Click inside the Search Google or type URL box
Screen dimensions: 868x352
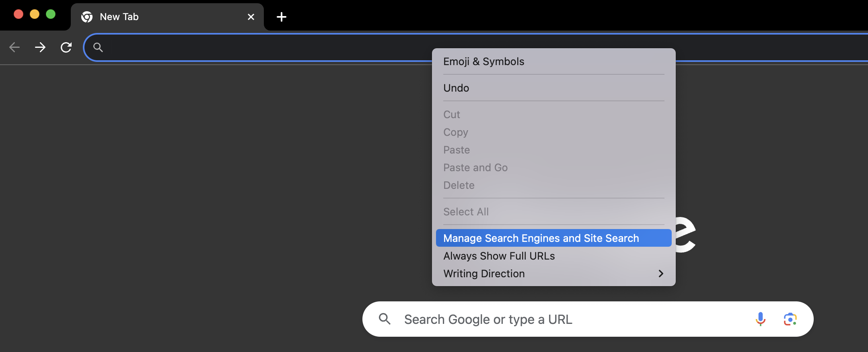[x=563, y=319]
